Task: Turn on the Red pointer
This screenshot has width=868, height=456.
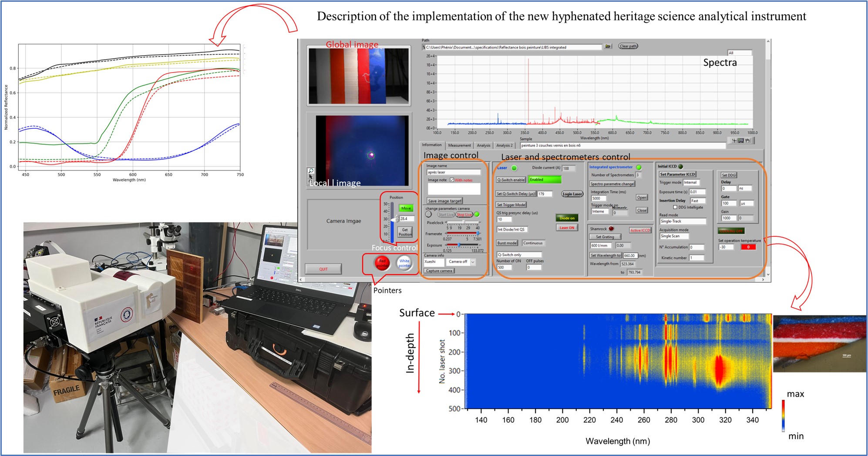Action: (x=382, y=263)
